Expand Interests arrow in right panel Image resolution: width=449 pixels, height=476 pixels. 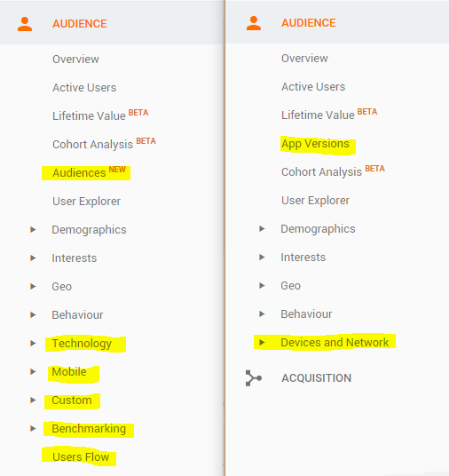(262, 258)
